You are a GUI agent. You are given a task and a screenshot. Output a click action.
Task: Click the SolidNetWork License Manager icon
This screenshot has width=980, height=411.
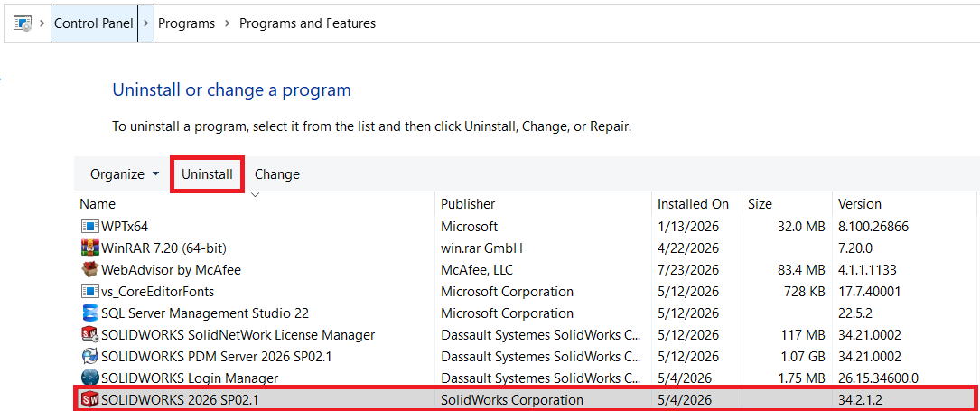(x=90, y=335)
